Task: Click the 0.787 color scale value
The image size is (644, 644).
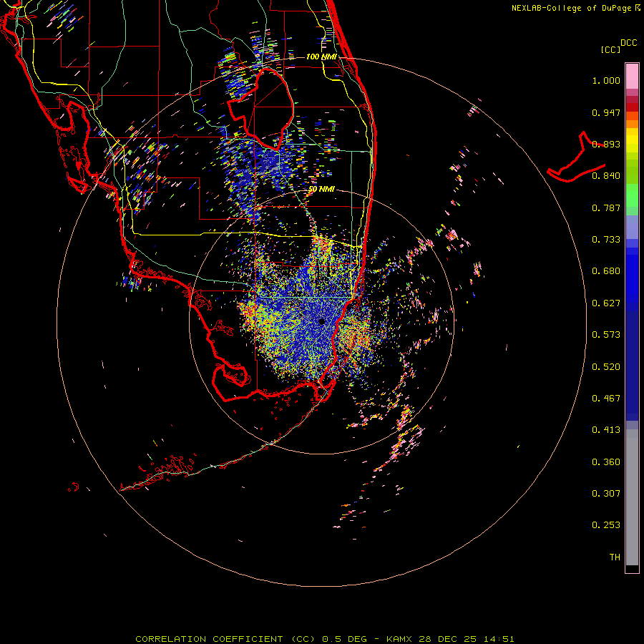Action: pyautogui.click(x=606, y=208)
